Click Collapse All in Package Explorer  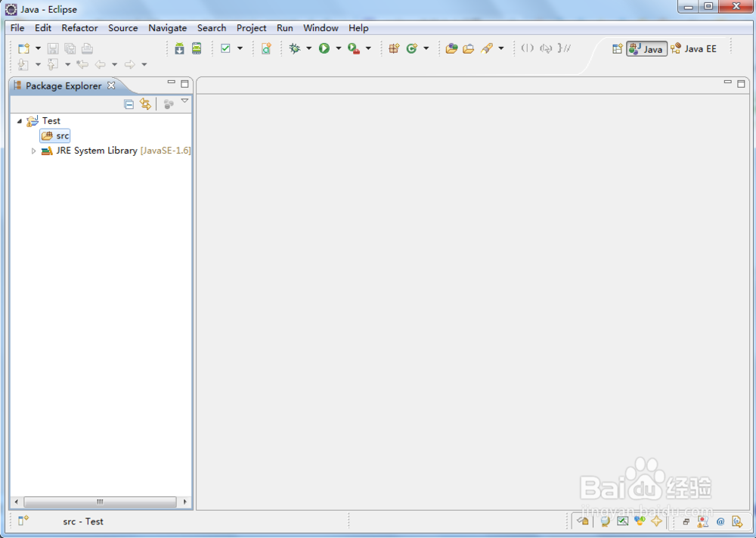pyautogui.click(x=129, y=104)
